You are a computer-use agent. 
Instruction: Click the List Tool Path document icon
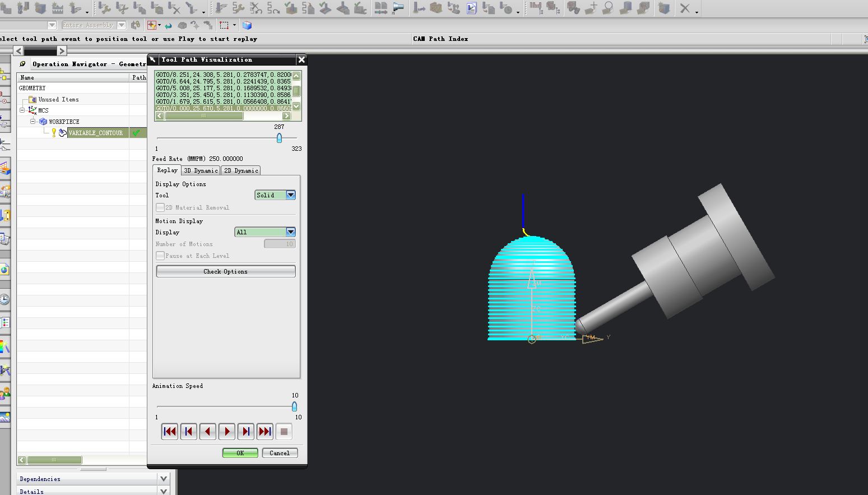click(x=308, y=8)
